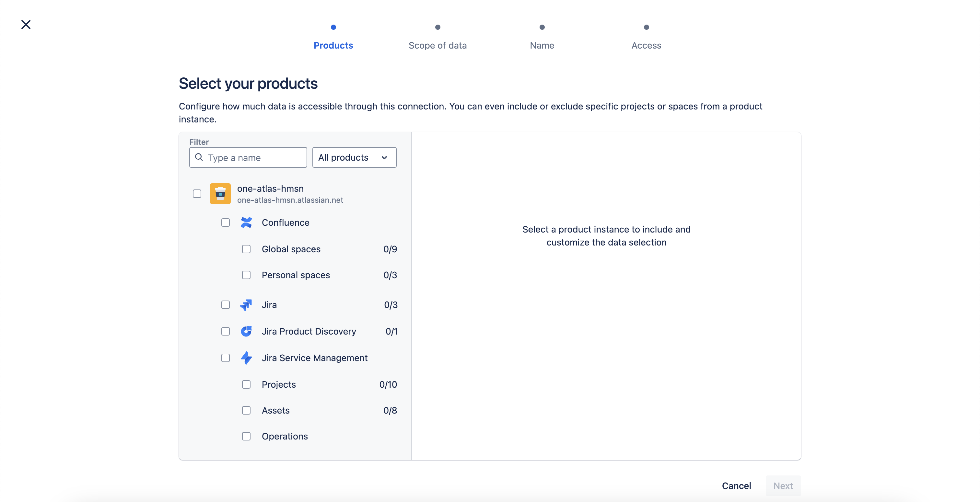Click the Confluence logo icon

pyautogui.click(x=246, y=222)
